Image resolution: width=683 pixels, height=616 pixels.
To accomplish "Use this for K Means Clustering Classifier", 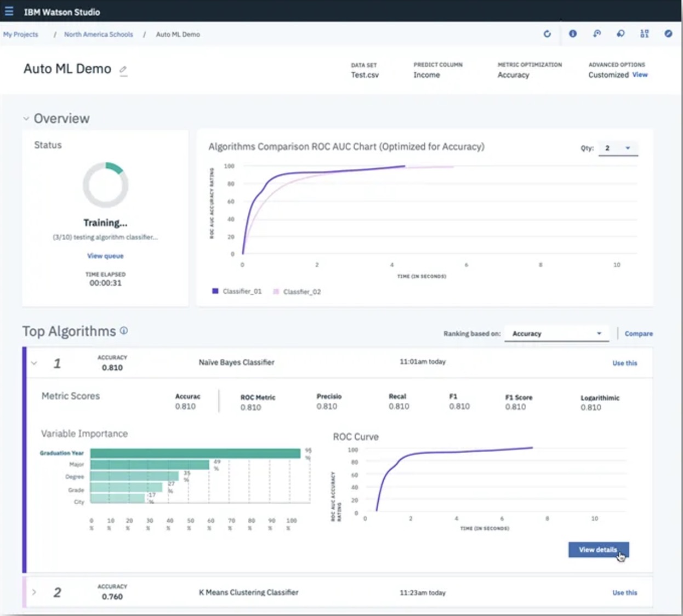I will 625,592.
